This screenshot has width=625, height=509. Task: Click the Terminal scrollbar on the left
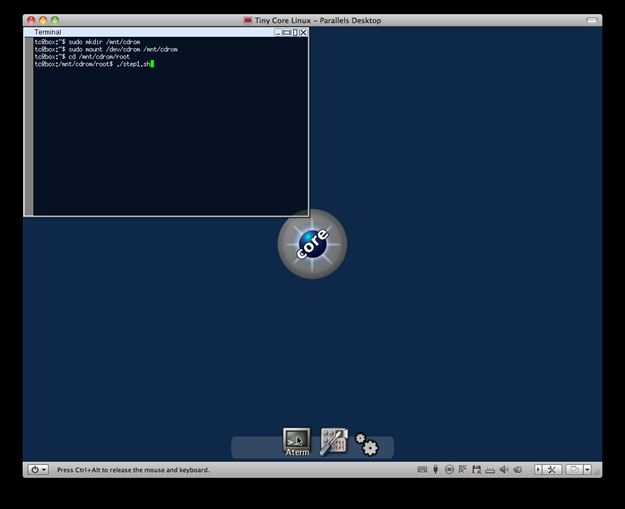pyautogui.click(x=29, y=126)
